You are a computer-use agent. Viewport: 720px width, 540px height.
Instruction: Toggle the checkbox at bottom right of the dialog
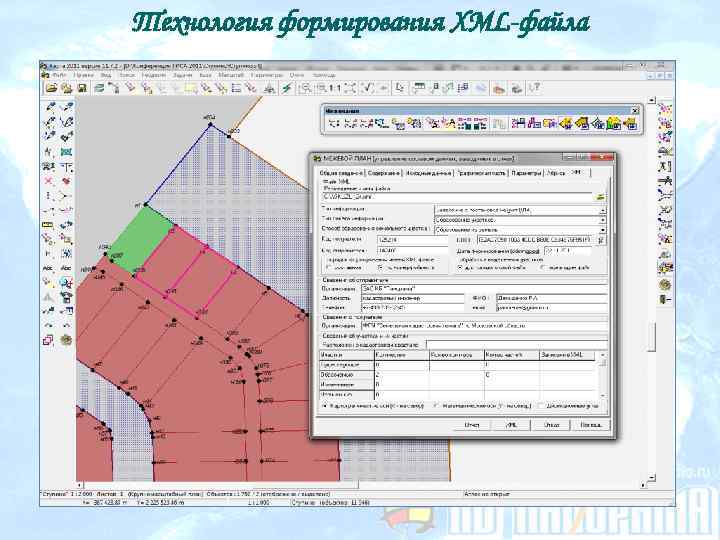tap(541, 406)
